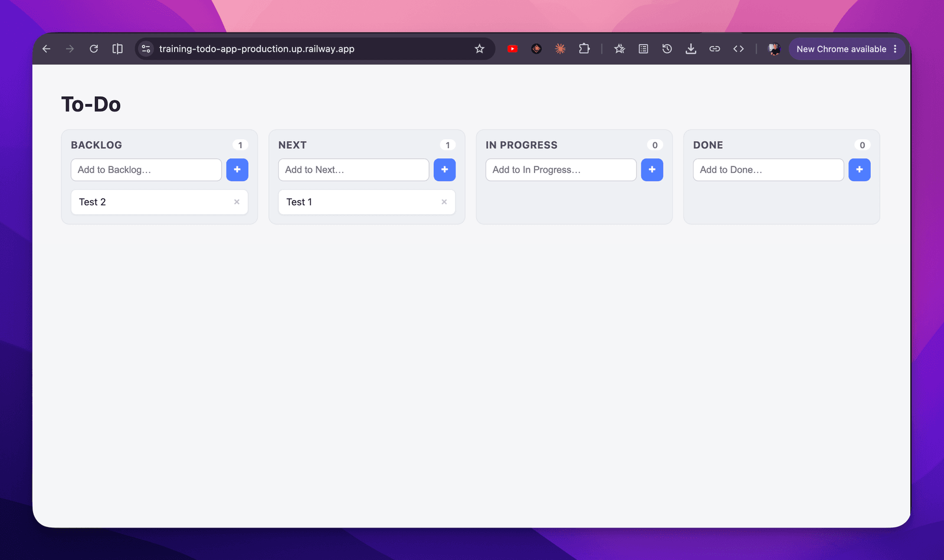The image size is (944, 560).
Task: Open the Extensions puzzle icon
Action: [584, 49]
